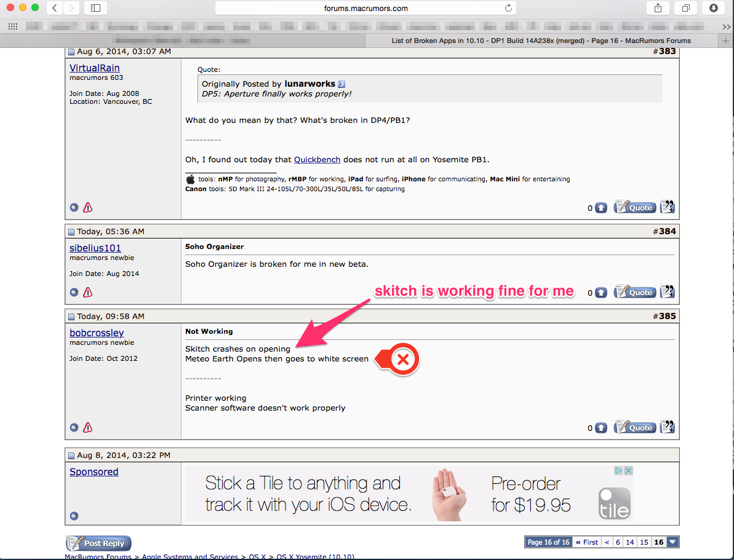Click the forums.macrumors.com address bar
The image size is (734, 560).
pos(365,8)
